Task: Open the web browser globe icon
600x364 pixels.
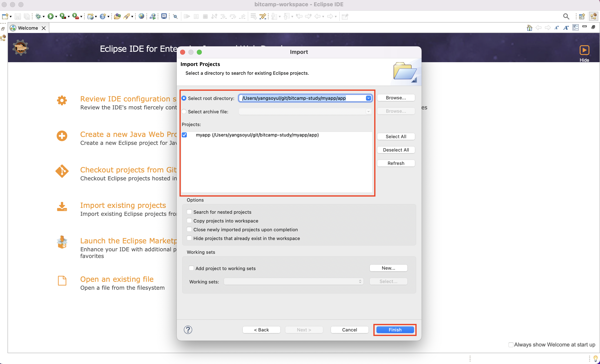Action: pyautogui.click(x=141, y=16)
